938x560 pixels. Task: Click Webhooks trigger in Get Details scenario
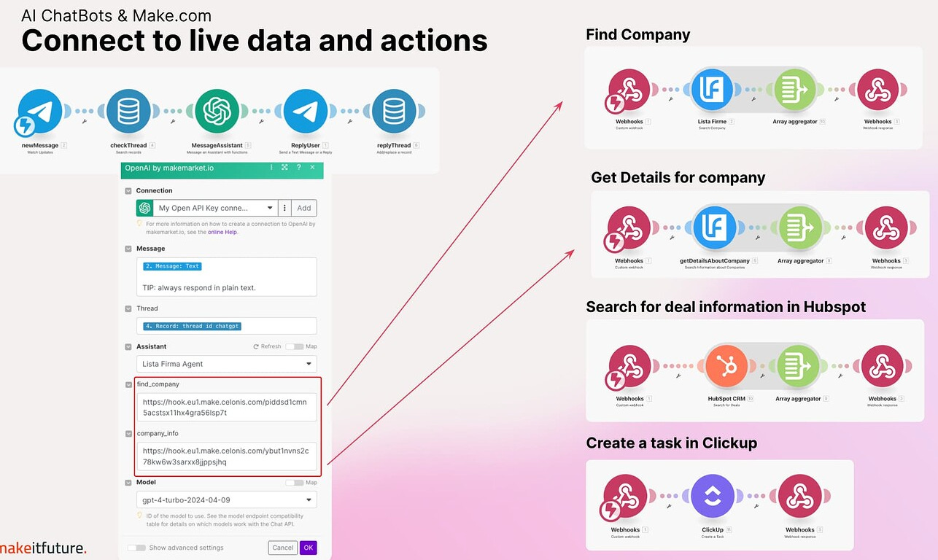point(629,228)
